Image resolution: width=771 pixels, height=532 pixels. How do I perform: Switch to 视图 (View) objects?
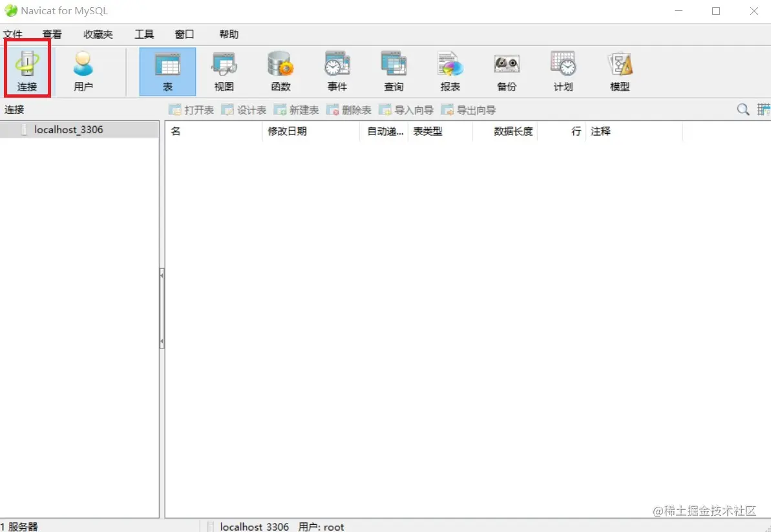pos(224,71)
